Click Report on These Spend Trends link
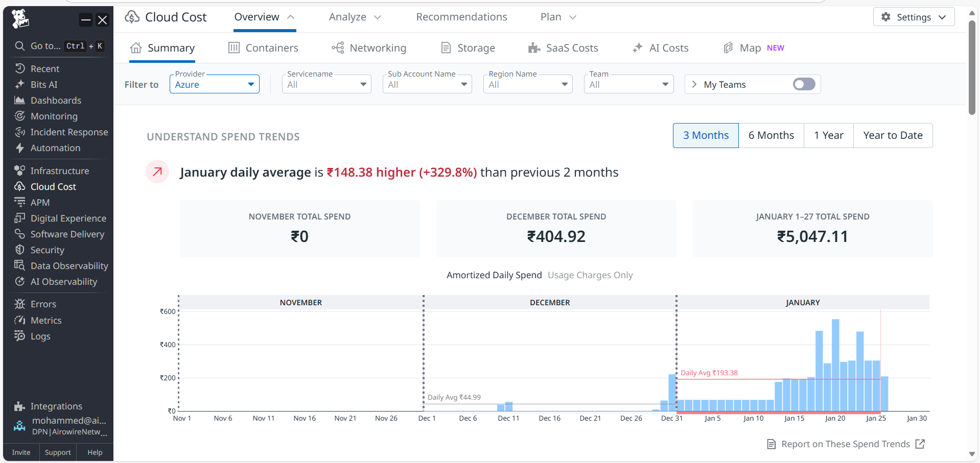Viewport: 980px width, 463px height. coord(846,444)
